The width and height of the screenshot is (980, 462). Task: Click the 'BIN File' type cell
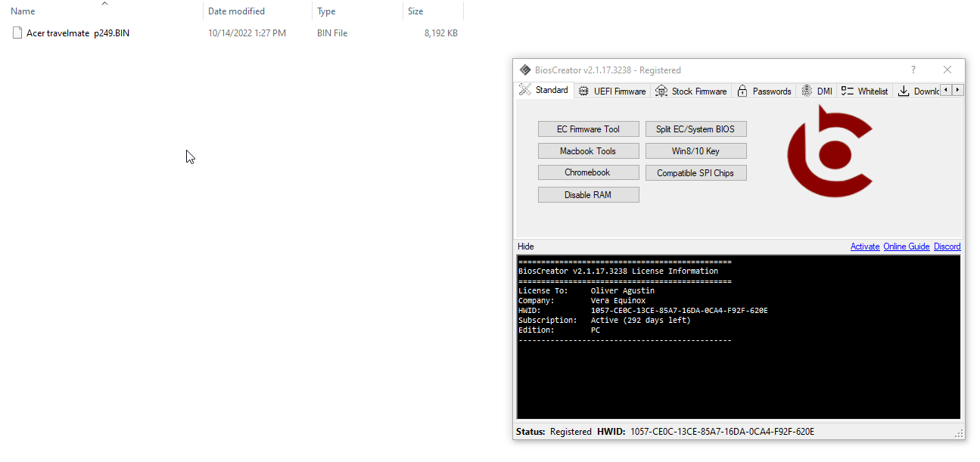point(332,33)
